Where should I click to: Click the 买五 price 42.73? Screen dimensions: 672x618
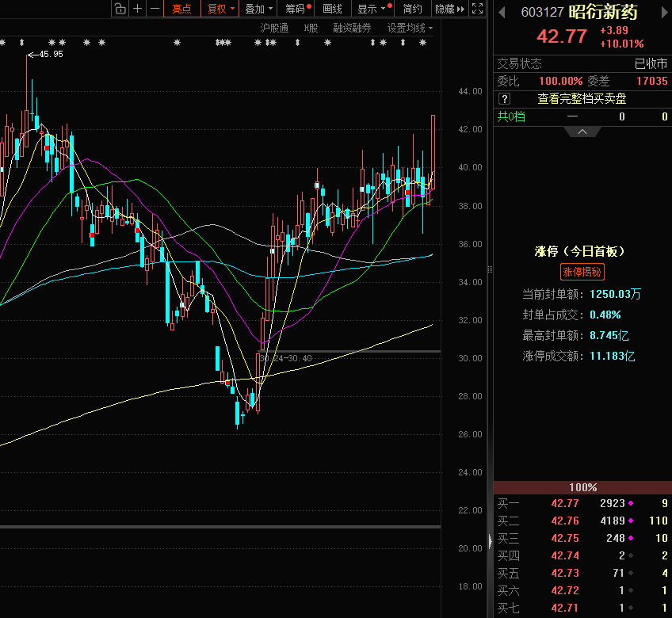pyautogui.click(x=565, y=573)
